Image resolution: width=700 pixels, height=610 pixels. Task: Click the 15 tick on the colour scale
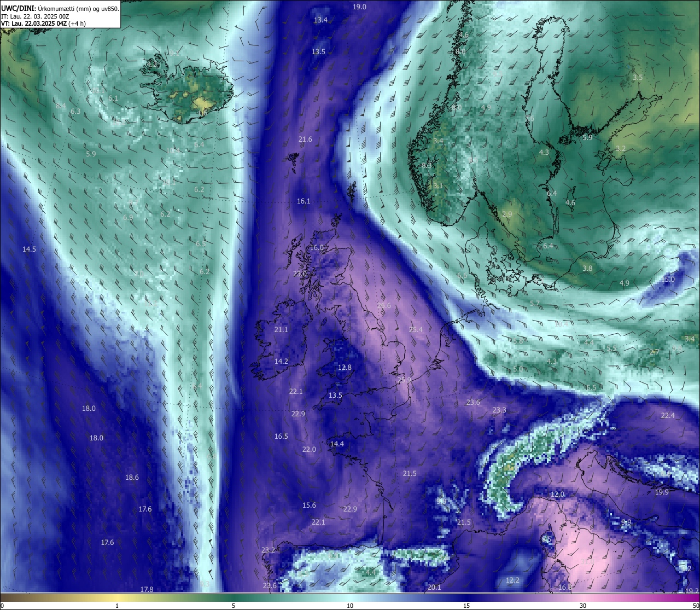click(466, 606)
